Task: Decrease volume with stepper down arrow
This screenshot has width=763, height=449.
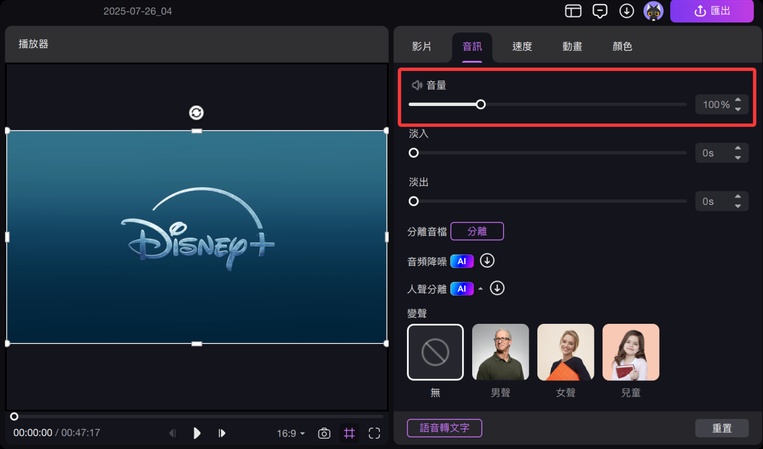Action: [x=738, y=109]
